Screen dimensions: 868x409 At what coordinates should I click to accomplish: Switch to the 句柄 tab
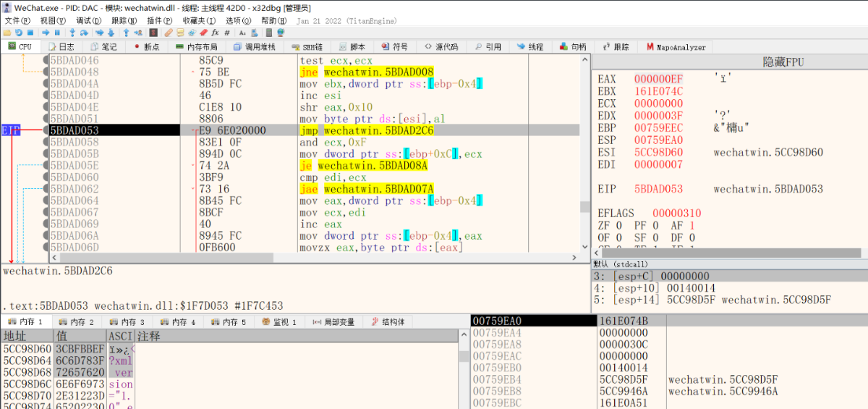[572, 46]
